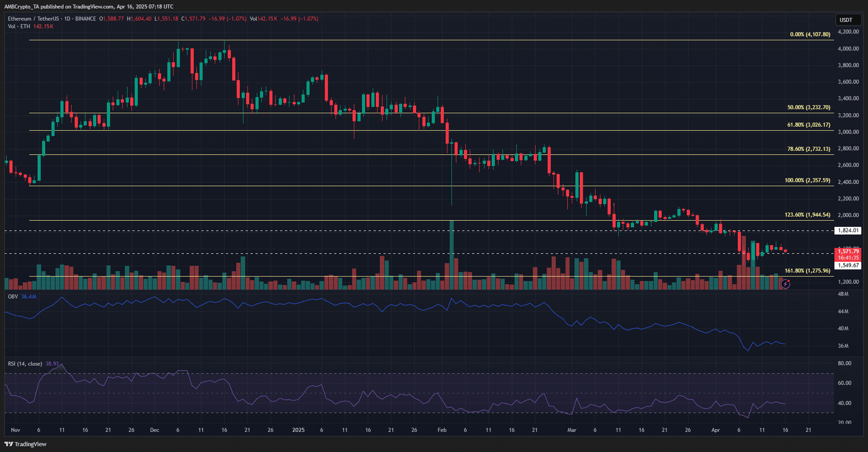Click the Dec month marker on time axis
This screenshot has width=868, height=452.
pyautogui.click(x=155, y=430)
